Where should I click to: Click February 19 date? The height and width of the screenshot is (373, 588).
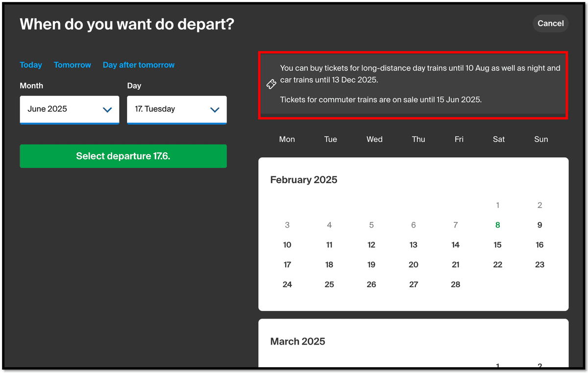(x=371, y=264)
